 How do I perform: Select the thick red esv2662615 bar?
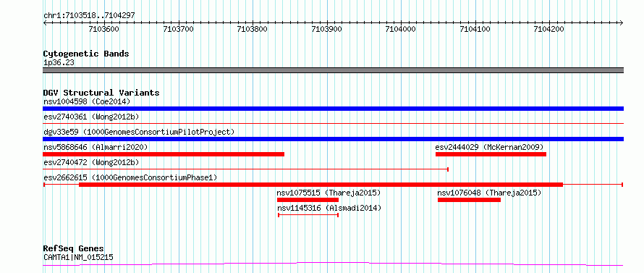pyautogui.click(x=321, y=185)
